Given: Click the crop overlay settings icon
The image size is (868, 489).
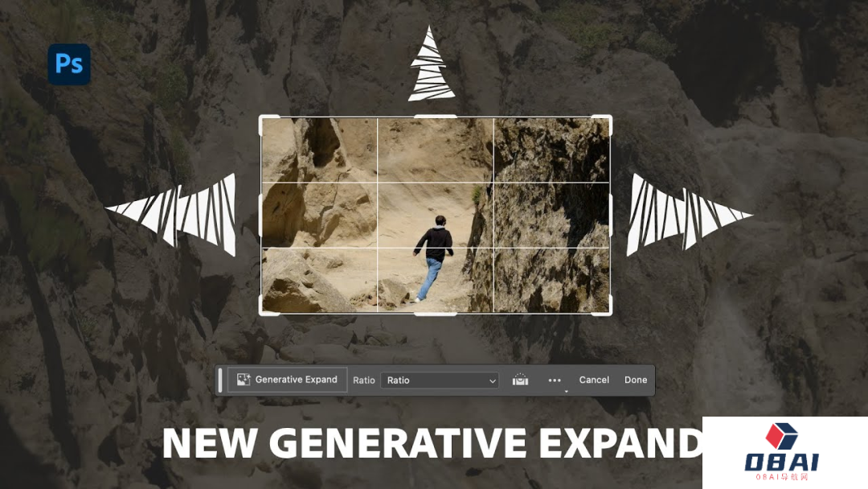Looking at the screenshot, I should coord(520,379).
